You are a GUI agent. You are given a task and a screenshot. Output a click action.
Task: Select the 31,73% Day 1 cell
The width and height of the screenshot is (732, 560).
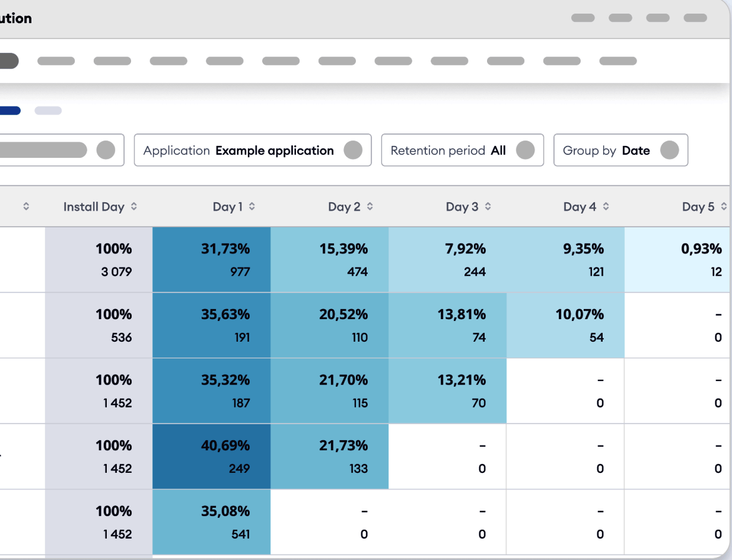[x=211, y=259]
